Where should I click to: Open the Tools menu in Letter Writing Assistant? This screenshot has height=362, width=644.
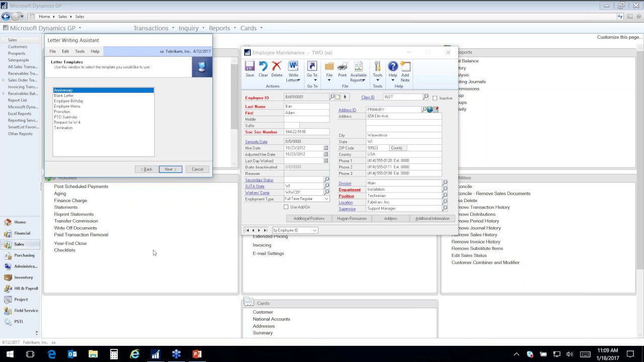(x=79, y=51)
